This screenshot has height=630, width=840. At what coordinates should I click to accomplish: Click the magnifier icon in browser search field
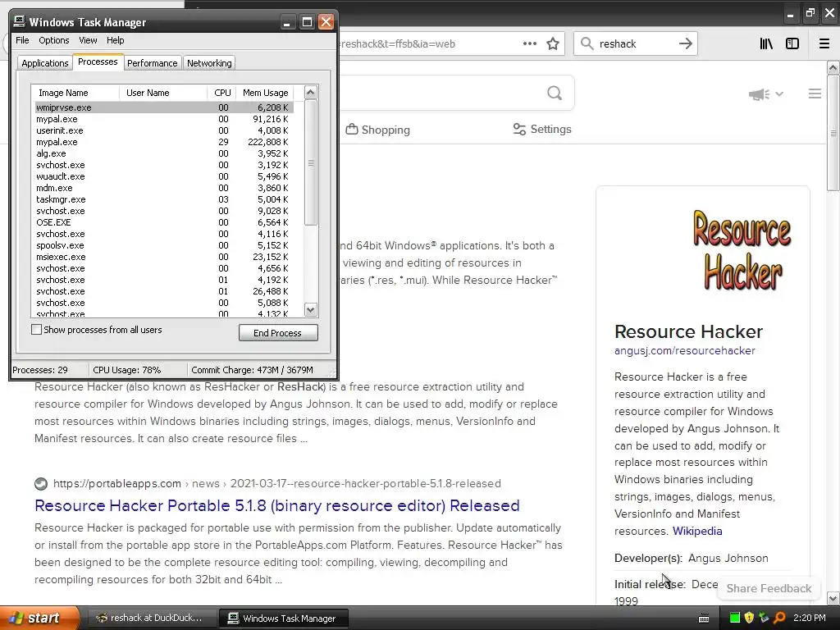[x=587, y=44]
